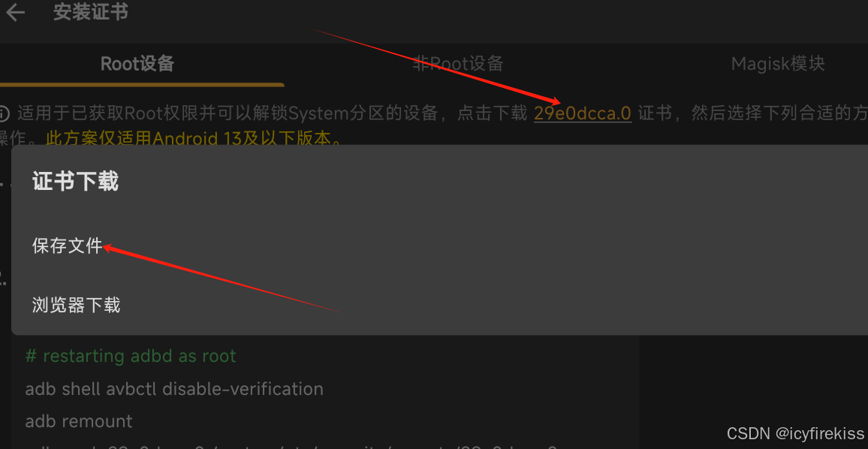Click the partially visible command at the bottom

tap(291, 446)
